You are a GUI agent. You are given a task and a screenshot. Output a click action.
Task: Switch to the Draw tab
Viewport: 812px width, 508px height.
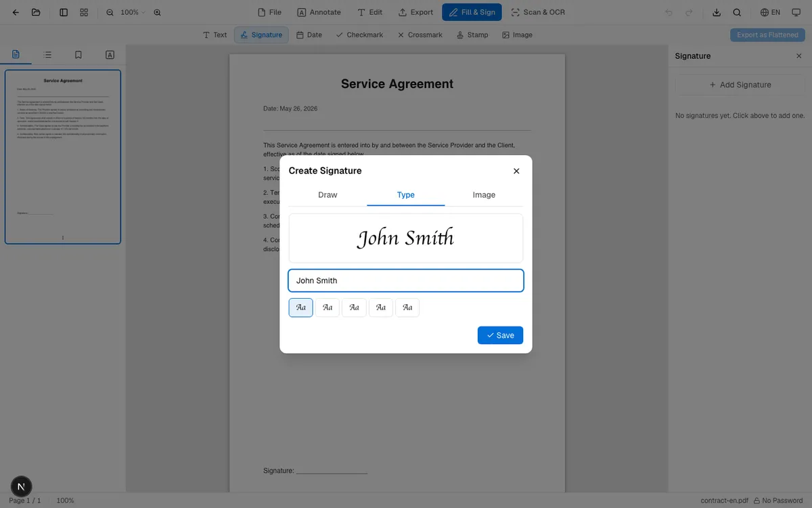tap(328, 195)
